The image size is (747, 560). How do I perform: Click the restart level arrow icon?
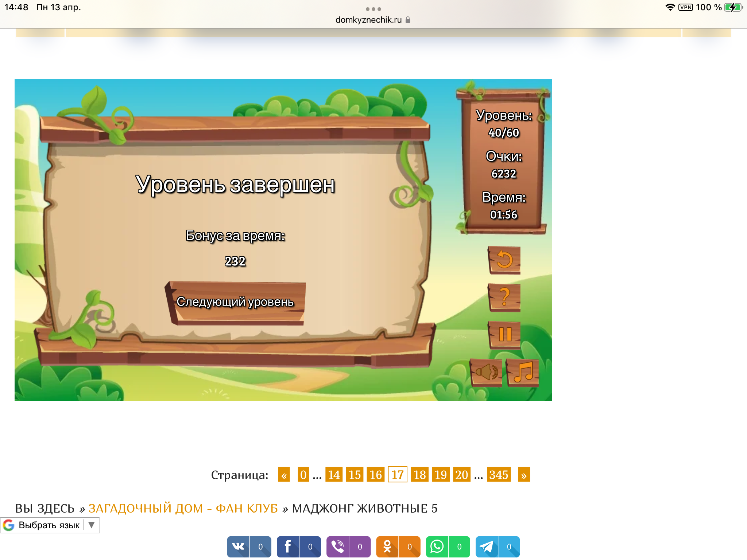click(x=504, y=260)
